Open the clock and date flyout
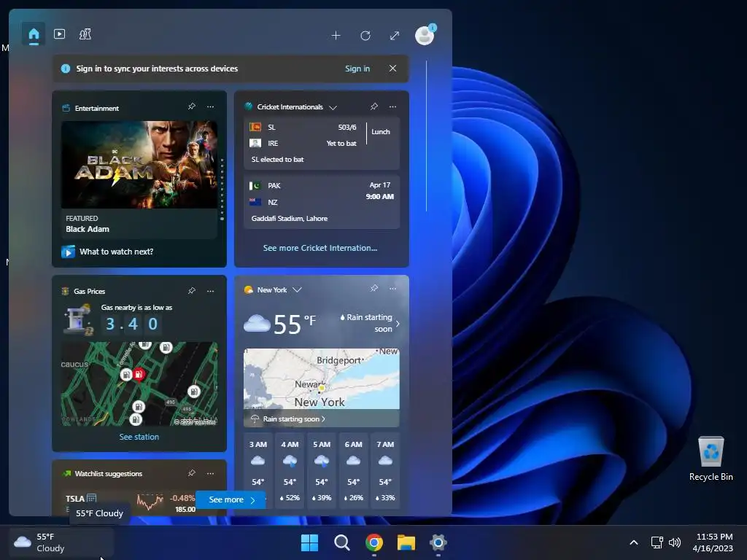747x560 pixels. click(713, 542)
